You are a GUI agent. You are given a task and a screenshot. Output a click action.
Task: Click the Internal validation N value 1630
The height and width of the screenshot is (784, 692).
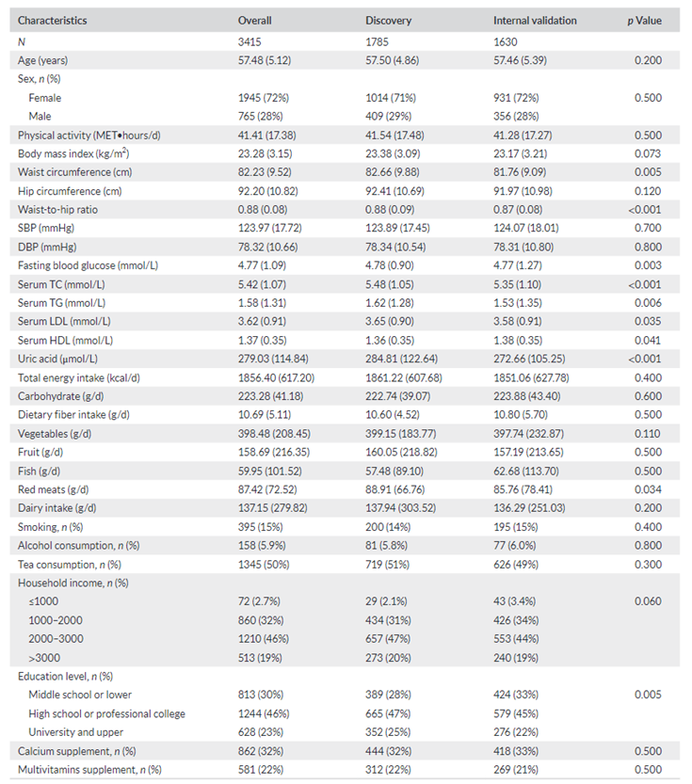pyautogui.click(x=507, y=42)
